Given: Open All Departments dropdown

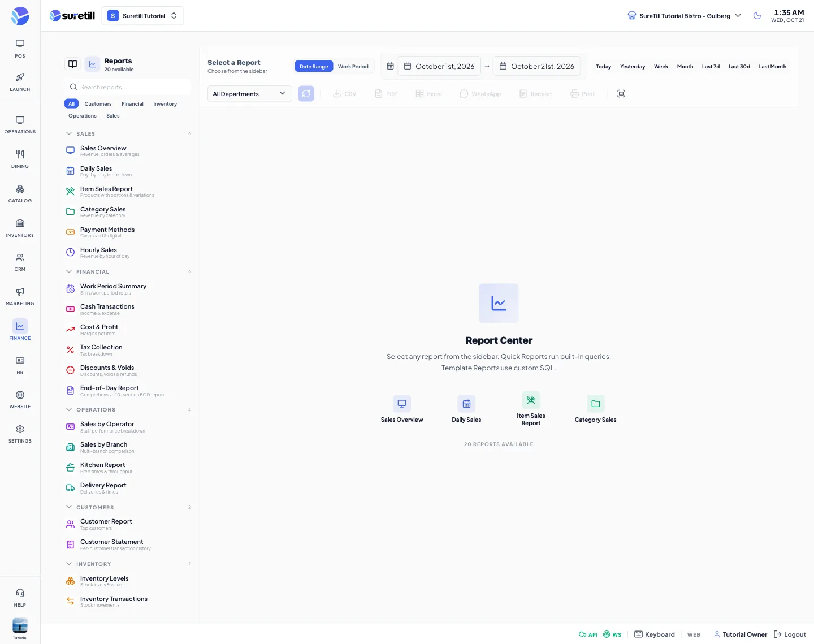Looking at the screenshot, I should 250,94.
